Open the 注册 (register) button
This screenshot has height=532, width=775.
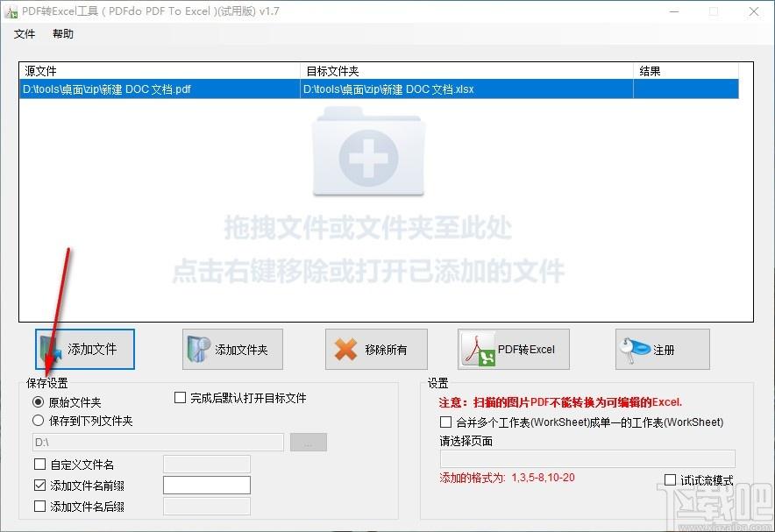click(x=662, y=349)
